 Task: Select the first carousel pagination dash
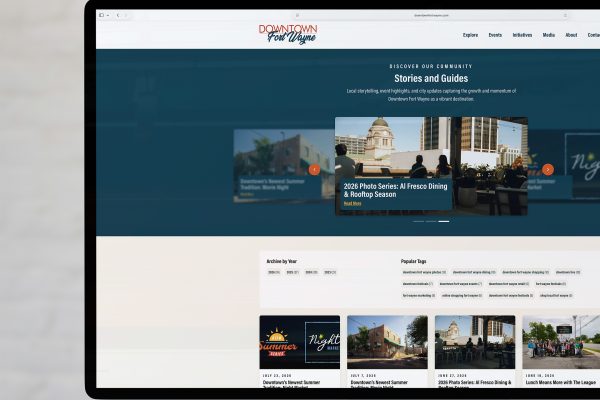pos(418,221)
